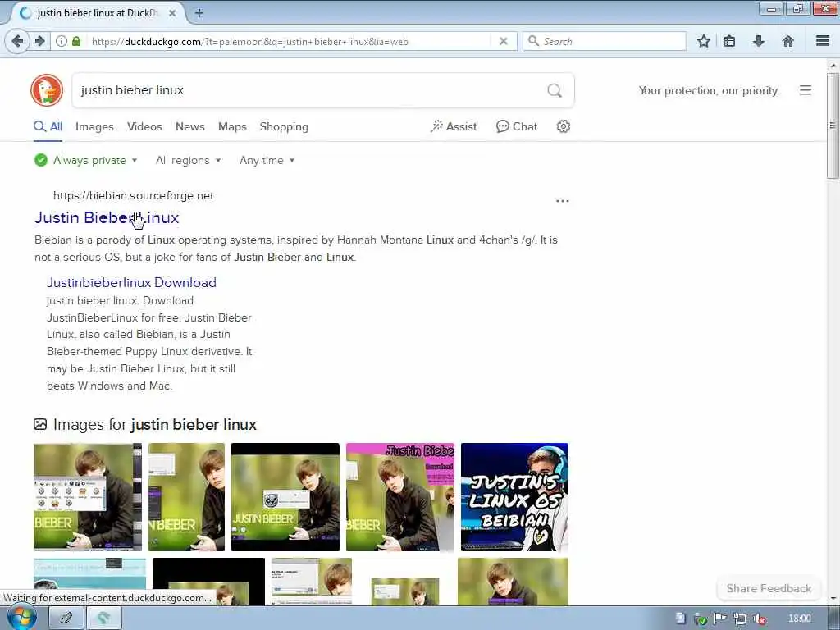Click the scrollbar up arrow

pos(833,66)
